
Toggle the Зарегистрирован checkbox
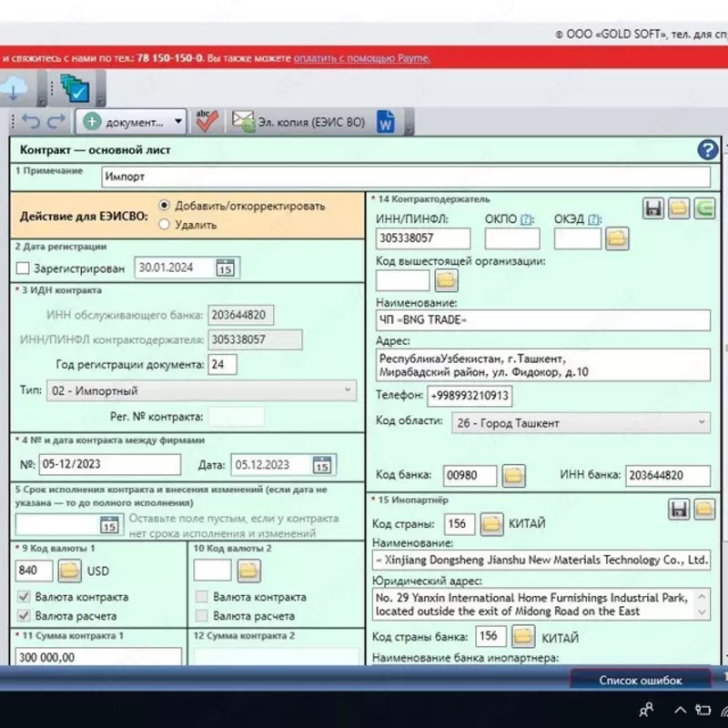(x=23, y=268)
